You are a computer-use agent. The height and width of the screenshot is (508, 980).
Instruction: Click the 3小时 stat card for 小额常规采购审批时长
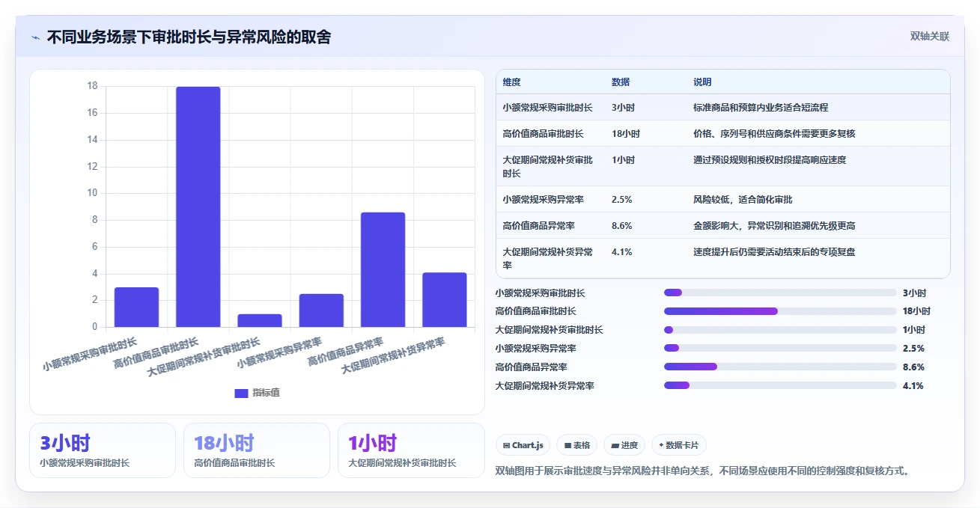tap(103, 450)
